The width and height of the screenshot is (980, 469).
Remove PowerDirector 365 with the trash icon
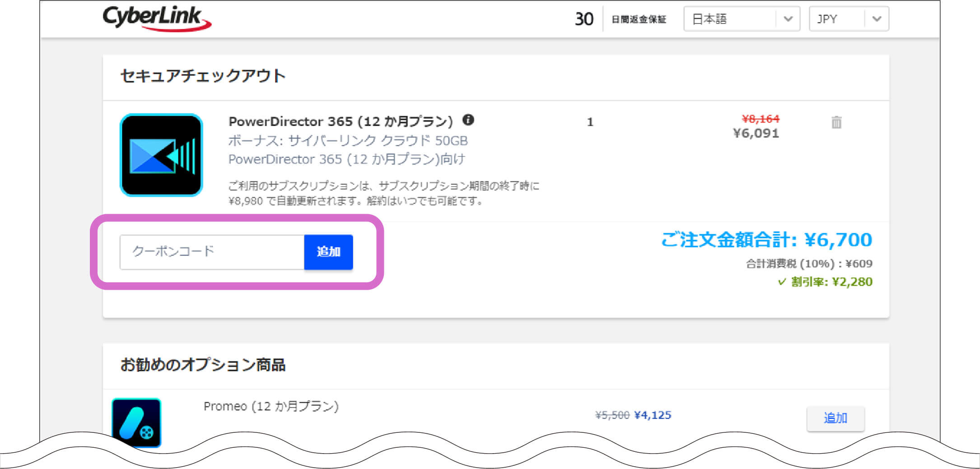click(x=836, y=122)
